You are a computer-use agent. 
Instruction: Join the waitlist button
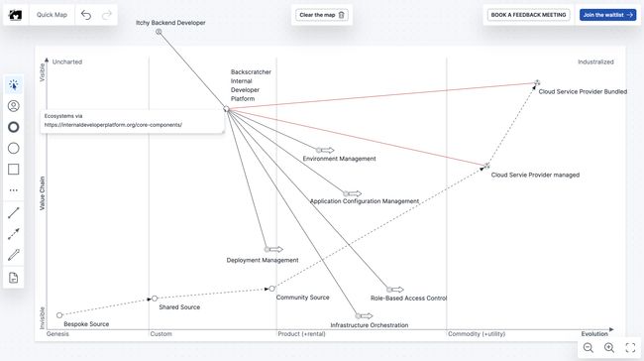pos(608,15)
